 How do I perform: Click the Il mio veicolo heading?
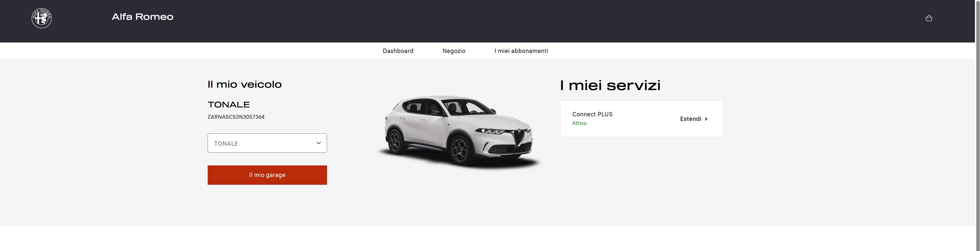245,84
